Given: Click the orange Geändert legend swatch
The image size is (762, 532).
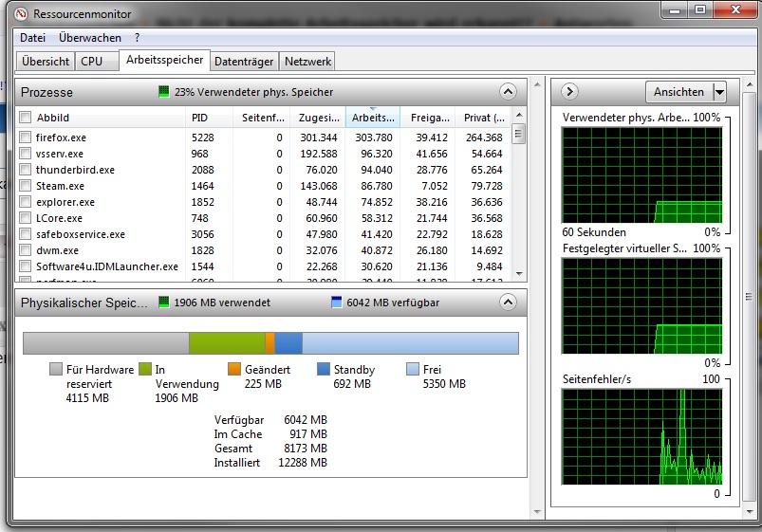Looking at the screenshot, I should pos(234,369).
